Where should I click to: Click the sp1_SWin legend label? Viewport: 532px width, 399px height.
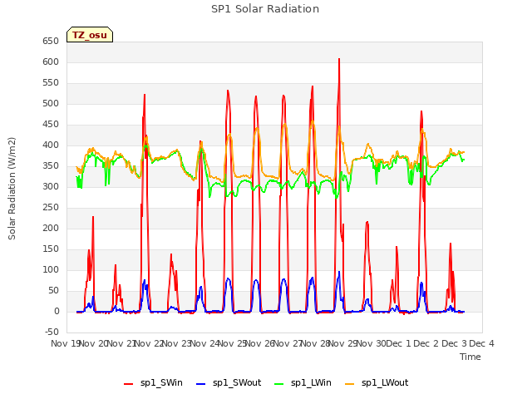coord(161,383)
